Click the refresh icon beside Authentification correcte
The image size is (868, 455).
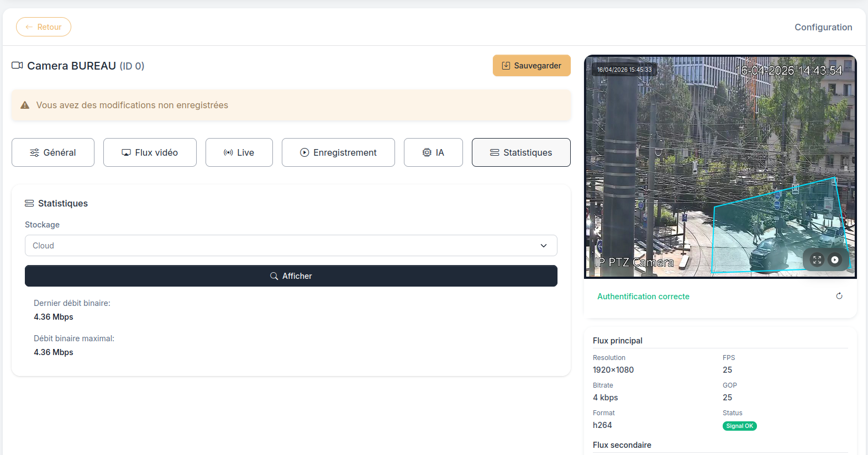click(839, 296)
